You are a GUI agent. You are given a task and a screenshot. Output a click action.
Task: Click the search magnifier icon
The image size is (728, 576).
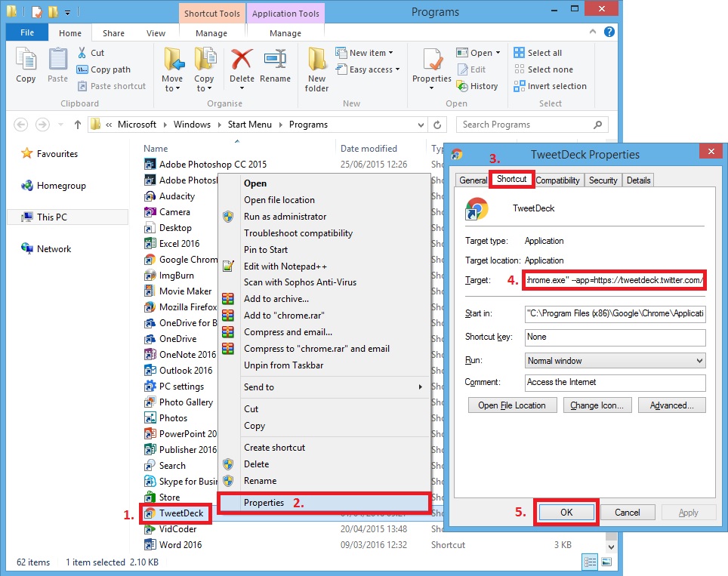[x=598, y=125]
